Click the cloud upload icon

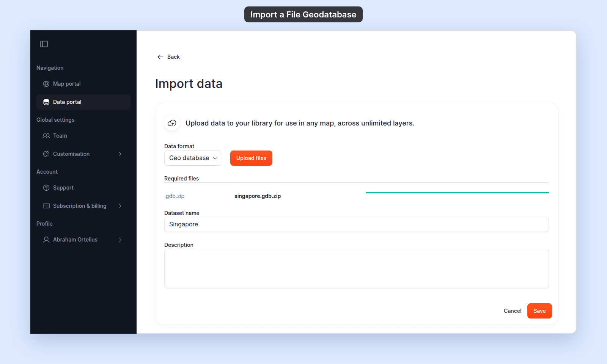click(172, 123)
